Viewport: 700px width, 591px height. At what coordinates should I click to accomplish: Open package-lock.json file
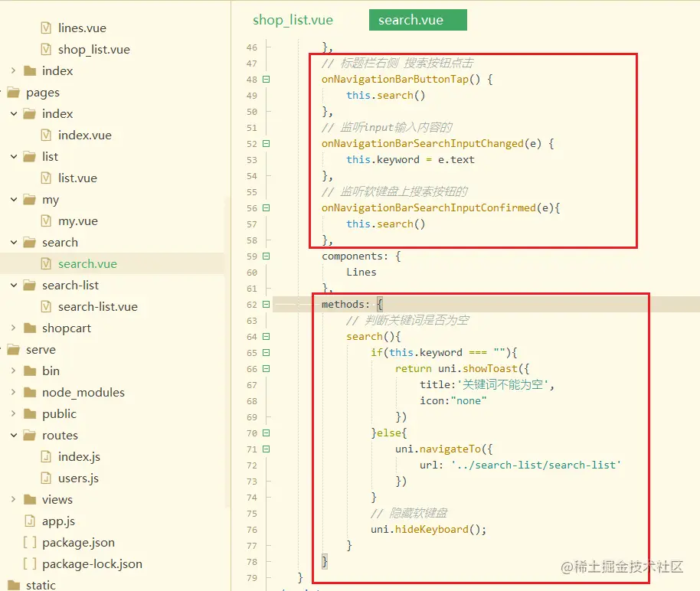tap(92, 563)
